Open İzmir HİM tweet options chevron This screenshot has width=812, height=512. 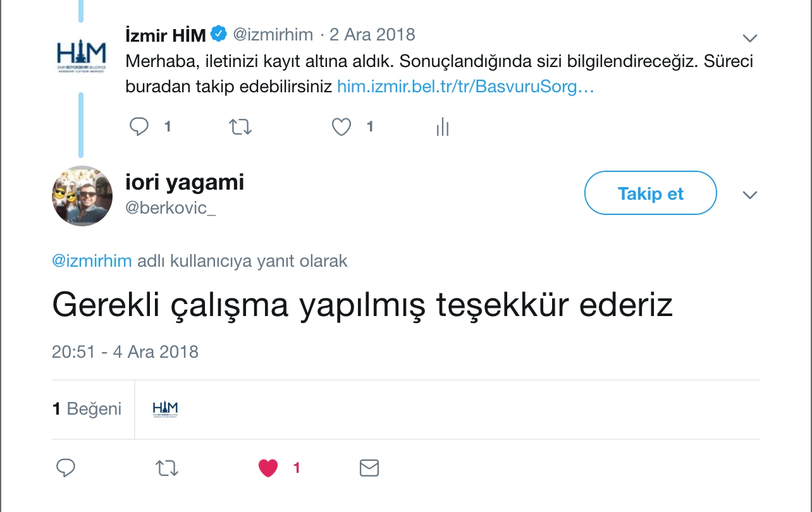pyautogui.click(x=749, y=39)
